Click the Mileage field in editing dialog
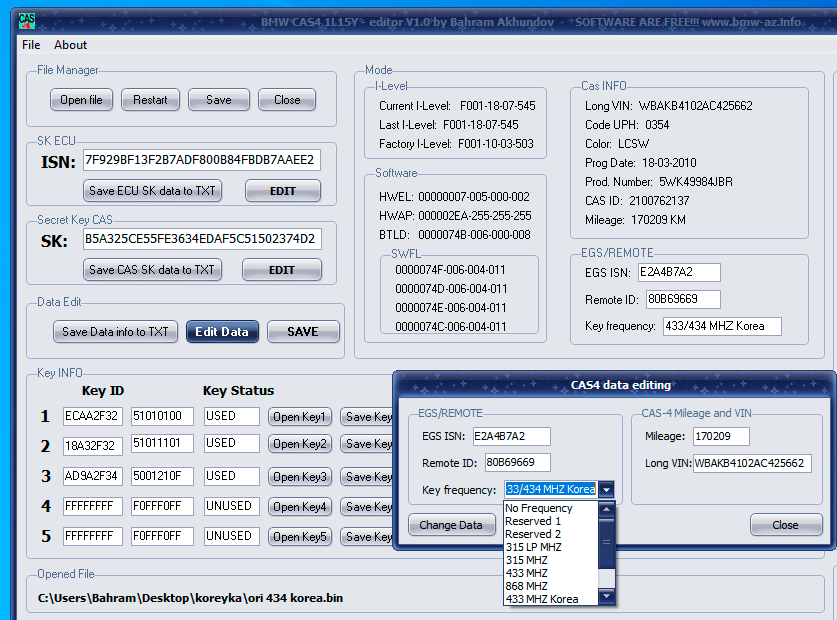 coord(720,436)
